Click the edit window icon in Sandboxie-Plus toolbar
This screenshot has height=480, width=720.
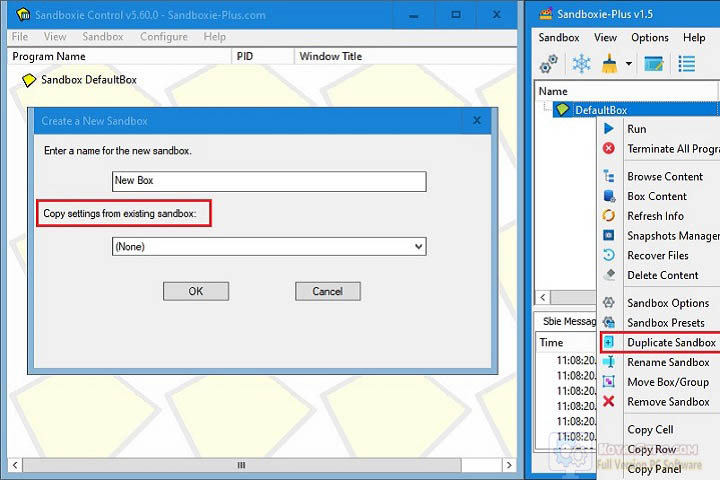coord(653,64)
